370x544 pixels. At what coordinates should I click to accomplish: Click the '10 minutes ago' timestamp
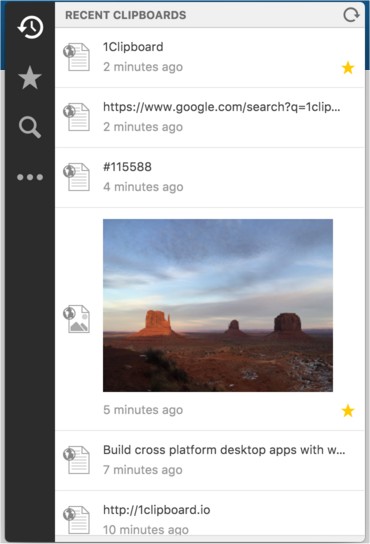(146, 530)
